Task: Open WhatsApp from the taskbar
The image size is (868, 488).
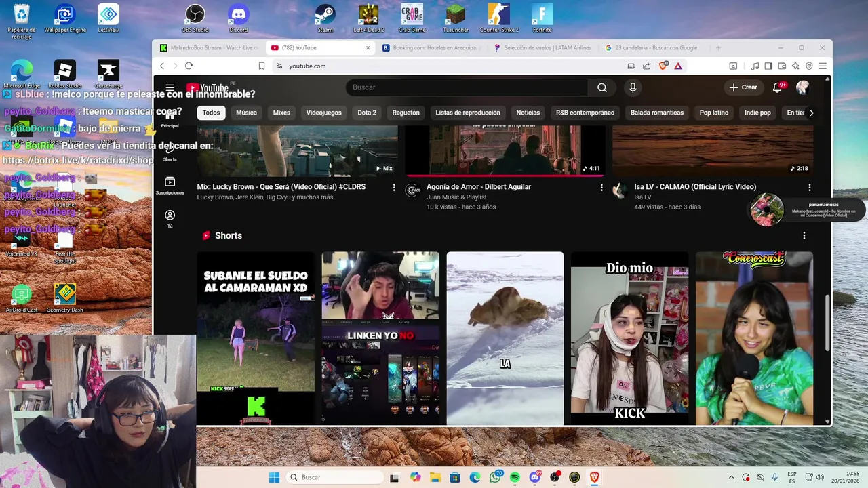Action: 495,477
